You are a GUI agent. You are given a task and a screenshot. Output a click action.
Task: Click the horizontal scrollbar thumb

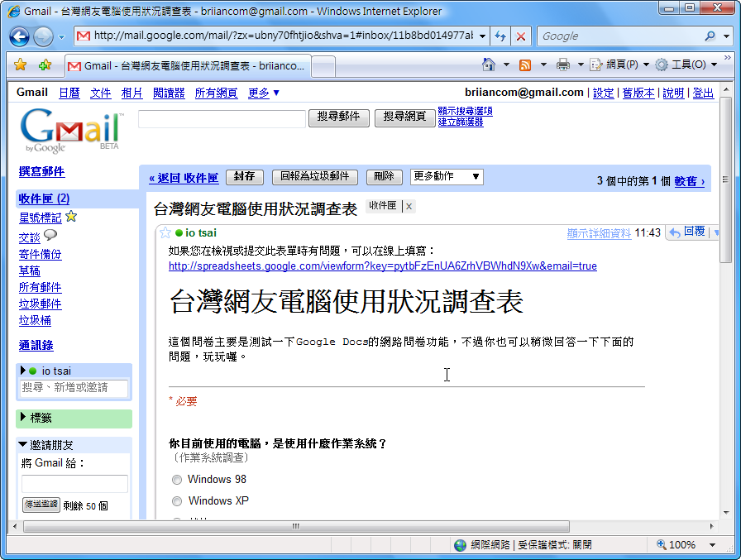(x=296, y=526)
